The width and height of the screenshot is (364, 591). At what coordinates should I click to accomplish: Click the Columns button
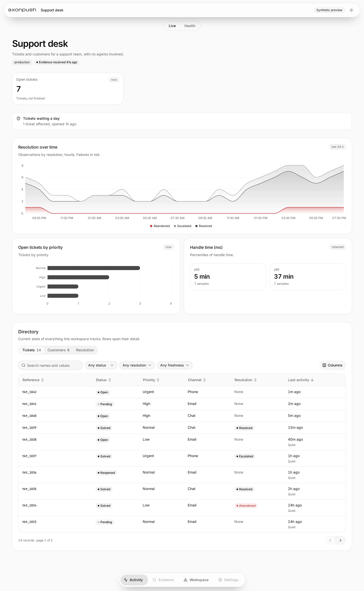point(332,365)
